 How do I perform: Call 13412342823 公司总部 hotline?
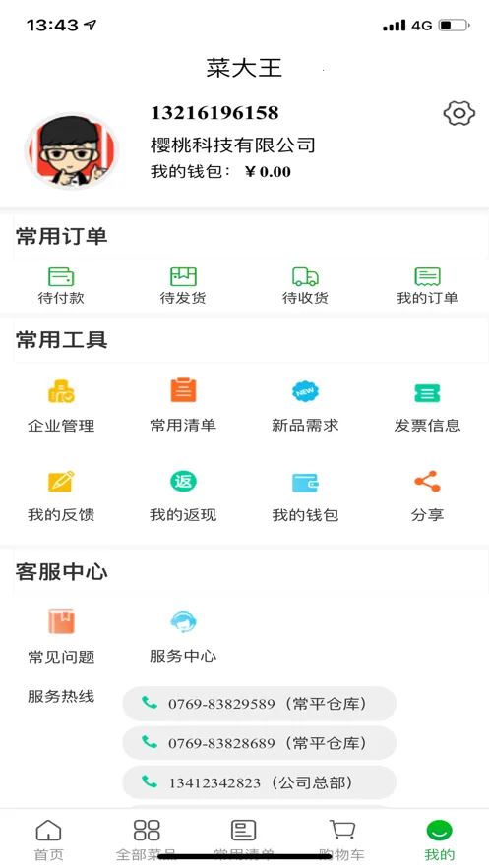coord(259,782)
